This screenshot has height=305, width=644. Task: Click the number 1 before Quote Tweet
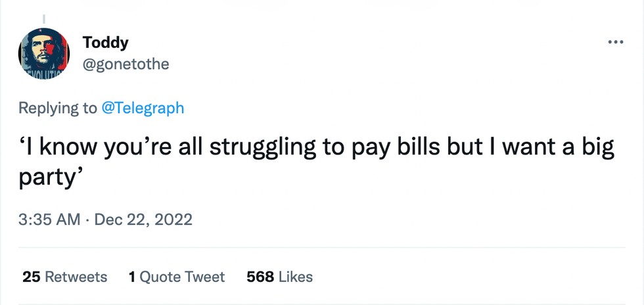click(x=132, y=277)
